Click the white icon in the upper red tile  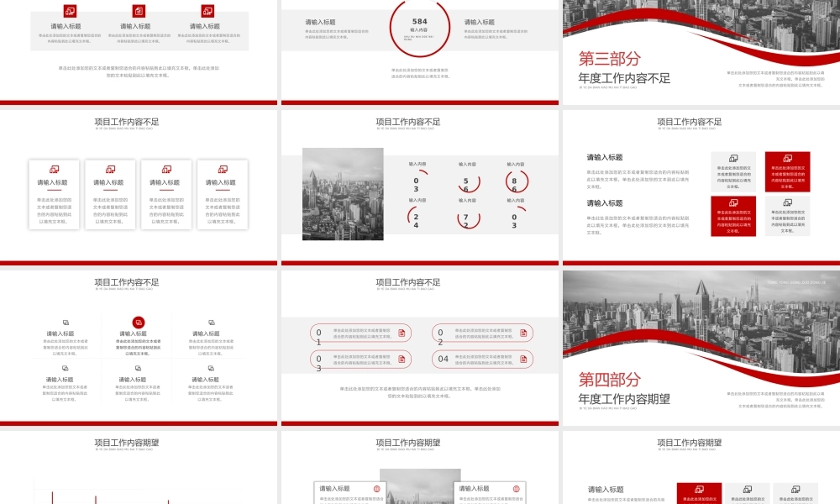click(x=788, y=159)
